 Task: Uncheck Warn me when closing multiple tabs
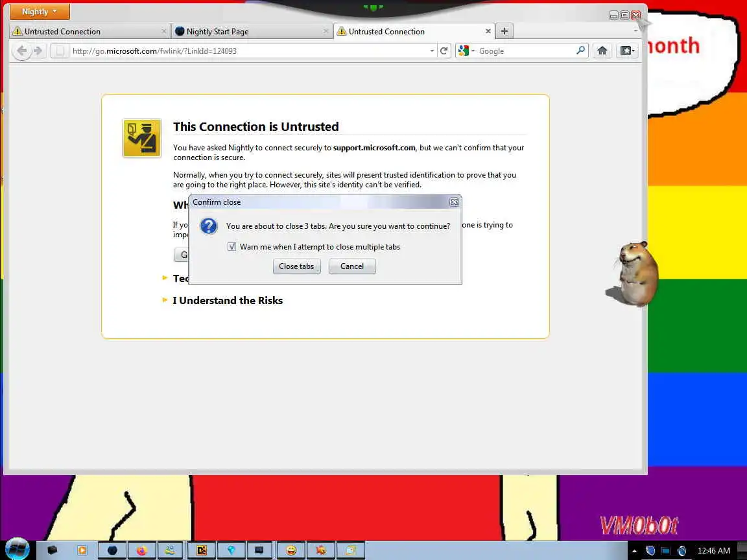pyautogui.click(x=231, y=247)
